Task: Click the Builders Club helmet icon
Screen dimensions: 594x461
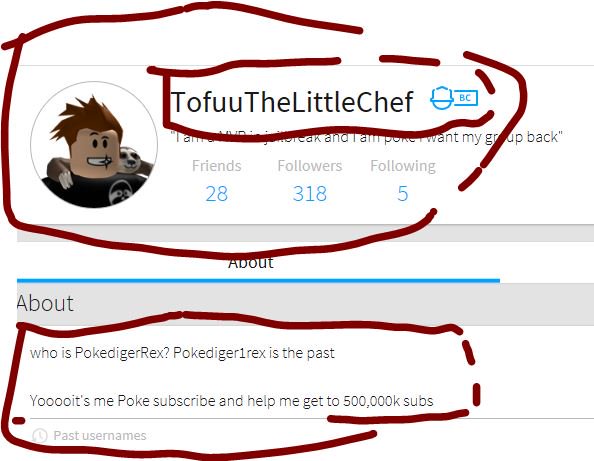Action: (442, 98)
